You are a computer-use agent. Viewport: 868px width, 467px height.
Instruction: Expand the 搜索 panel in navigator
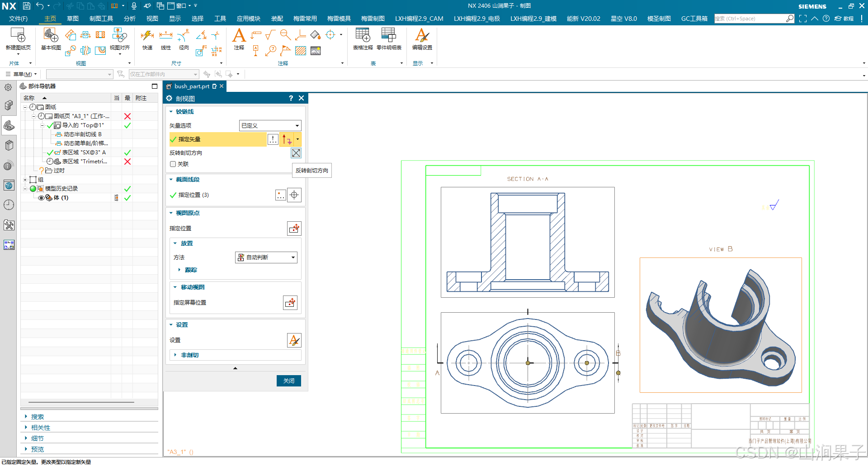pyautogui.click(x=26, y=417)
